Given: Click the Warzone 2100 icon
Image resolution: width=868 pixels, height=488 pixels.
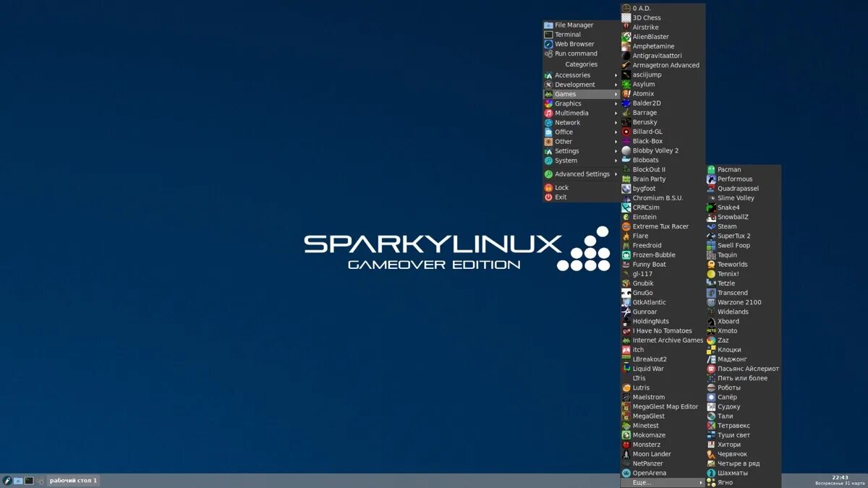Looking at the screenshot, I should pyautogui.click(x=711, y=302).
